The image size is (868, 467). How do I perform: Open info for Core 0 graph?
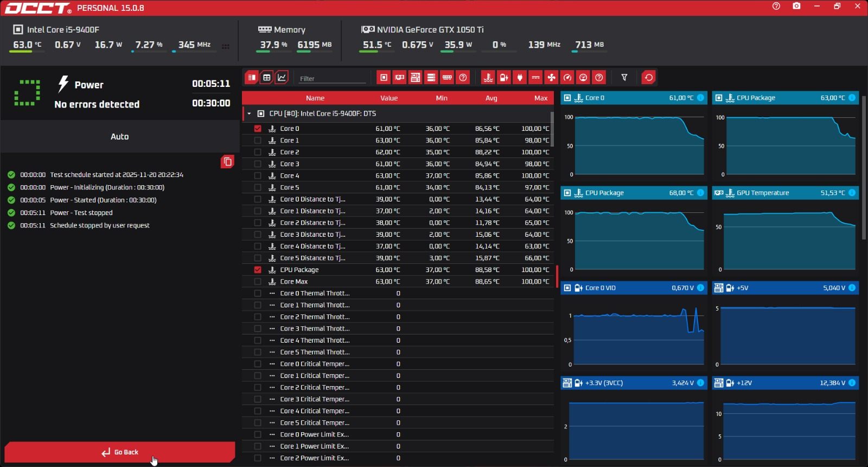tap(700, 98)
